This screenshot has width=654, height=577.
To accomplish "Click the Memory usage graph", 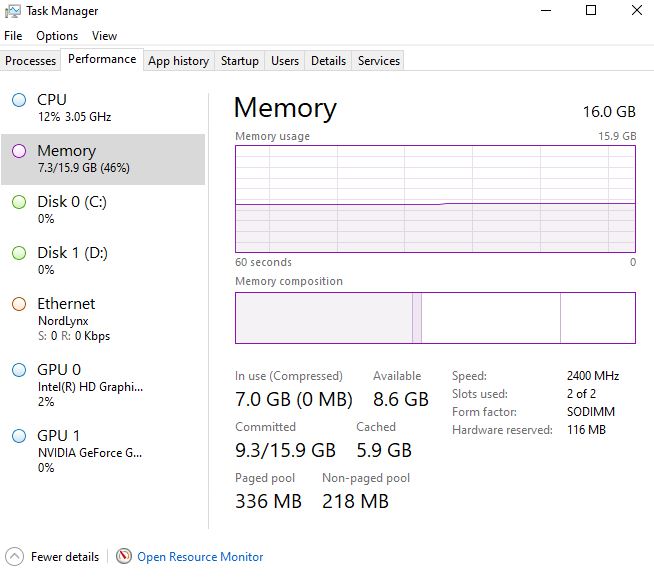I will tap(435, 198).
